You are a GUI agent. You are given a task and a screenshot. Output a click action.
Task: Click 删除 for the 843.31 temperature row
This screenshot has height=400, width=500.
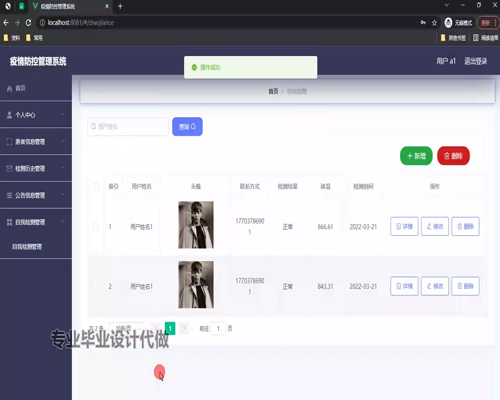pyautogui.click(x=465, y=286)
